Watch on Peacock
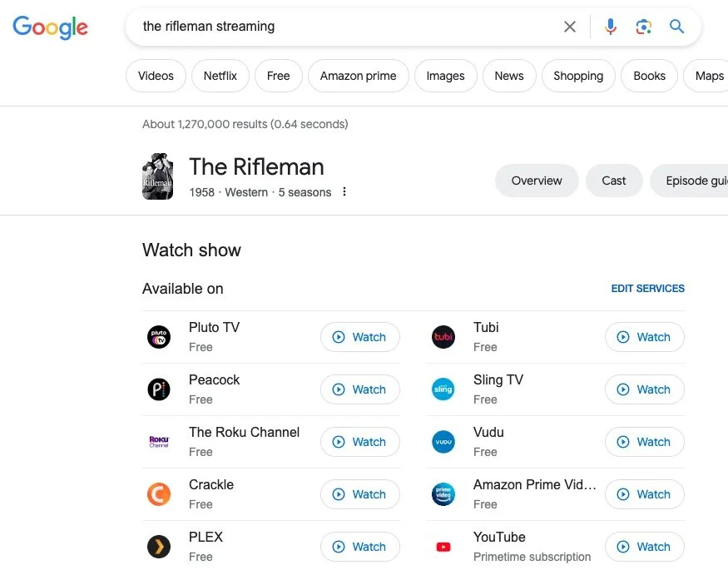728x570 pixels. pos(359,389)
